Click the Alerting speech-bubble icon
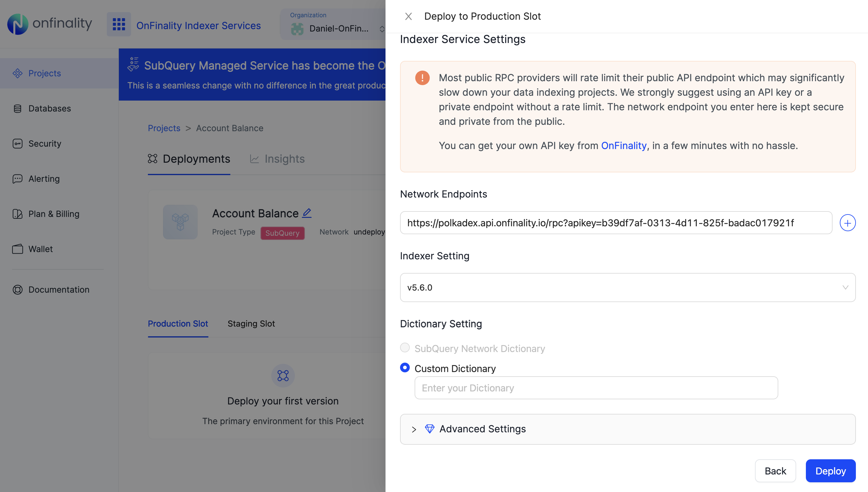 click(18, 178)
